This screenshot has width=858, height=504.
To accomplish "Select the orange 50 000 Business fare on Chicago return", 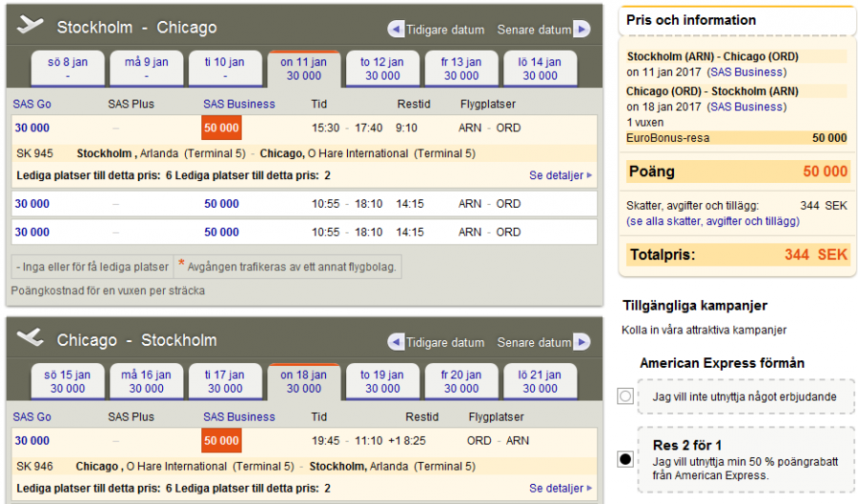I will coord(221,440).
